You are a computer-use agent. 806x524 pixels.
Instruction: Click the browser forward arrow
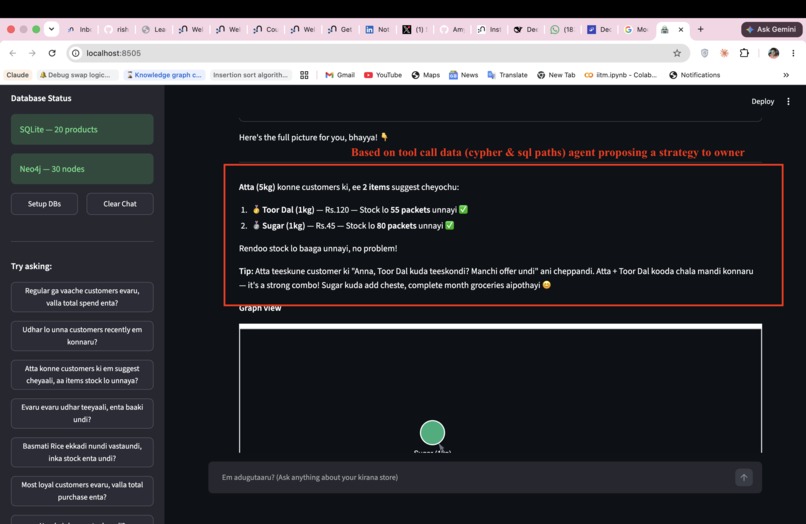click(x=32, y=53)
